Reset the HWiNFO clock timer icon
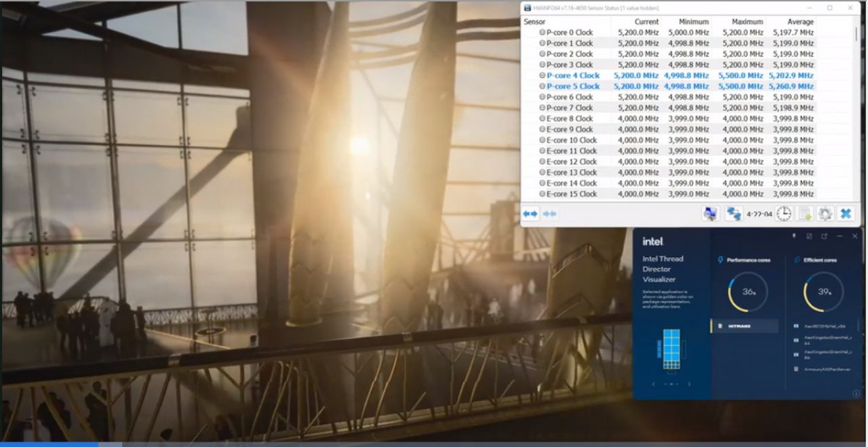Image resolution: width=868 pixels, height=447 pixels. point(783,214)
